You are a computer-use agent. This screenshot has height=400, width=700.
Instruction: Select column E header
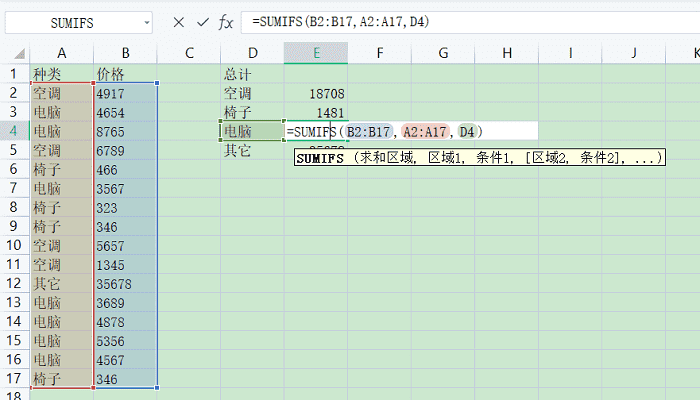316,52
